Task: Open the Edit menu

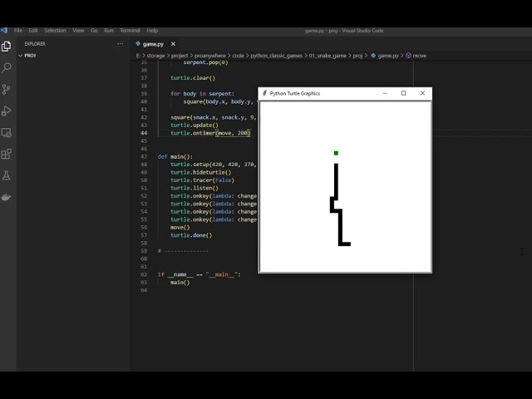Action: point(33,31)
